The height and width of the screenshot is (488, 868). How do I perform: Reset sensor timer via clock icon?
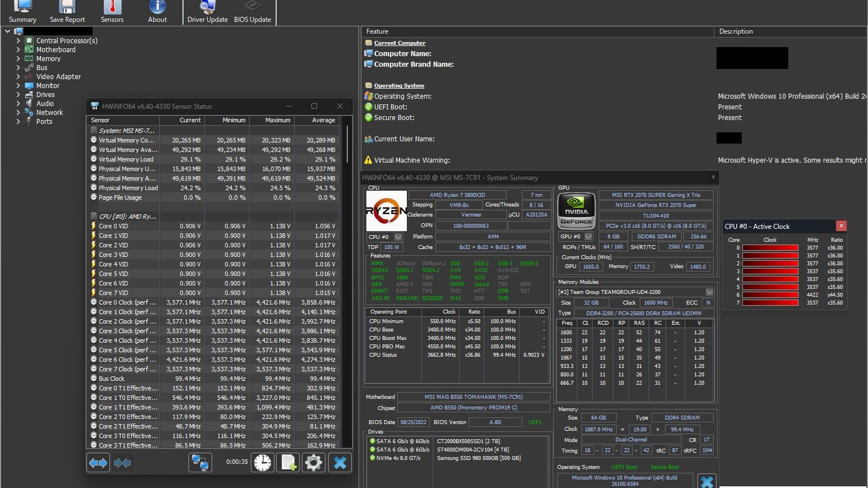[x=263, y=463]
